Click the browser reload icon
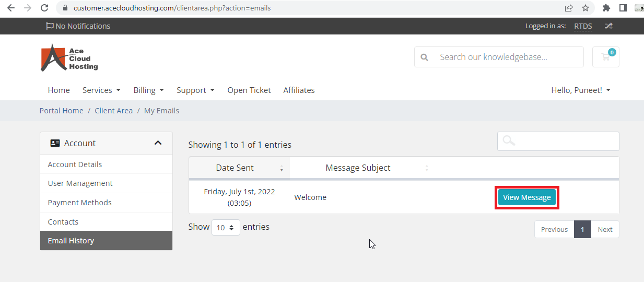644x282 pixels. [x=44, y=8]
